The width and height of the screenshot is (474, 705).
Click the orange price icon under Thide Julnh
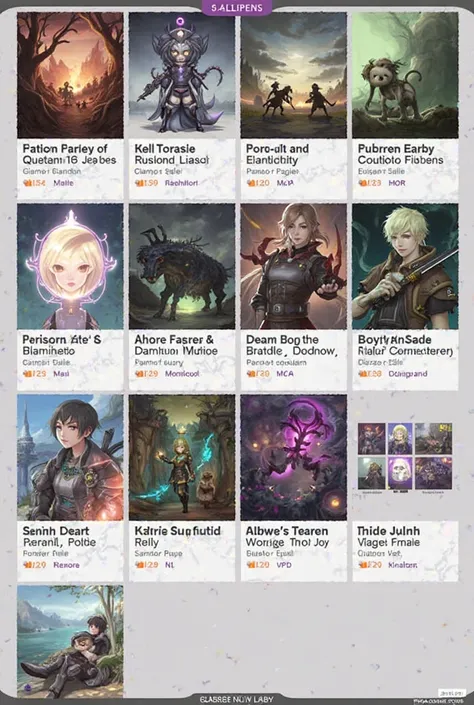362,565
